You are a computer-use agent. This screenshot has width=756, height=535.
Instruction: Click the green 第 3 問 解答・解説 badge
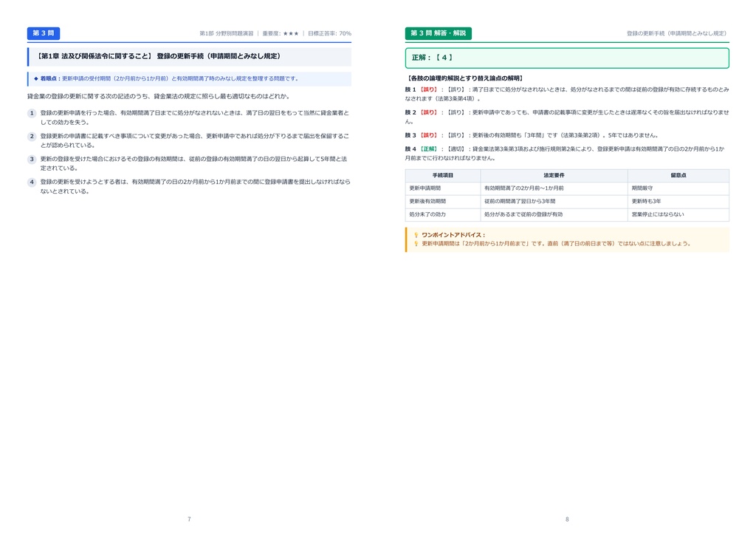pyautogui.click(x=438, y=33)
